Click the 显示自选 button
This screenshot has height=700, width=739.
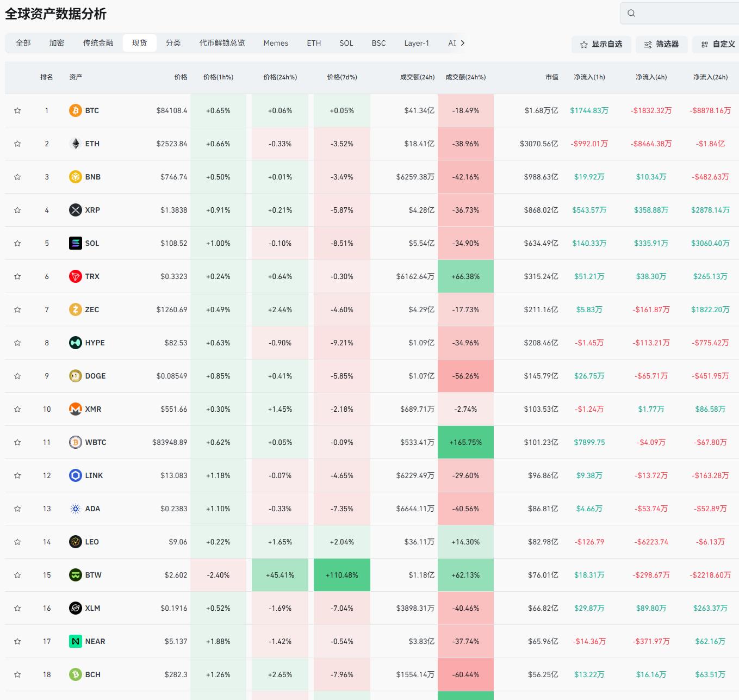click(x=601, y=44)
